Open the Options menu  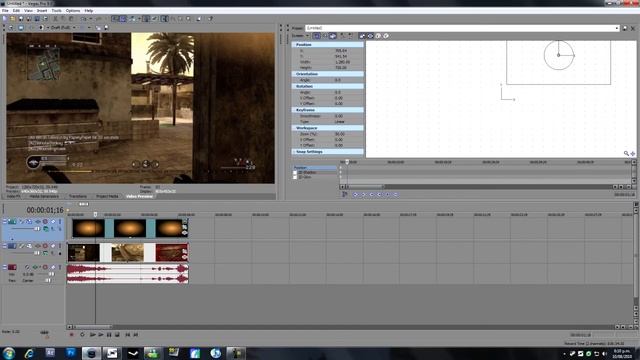click(73, 11)
